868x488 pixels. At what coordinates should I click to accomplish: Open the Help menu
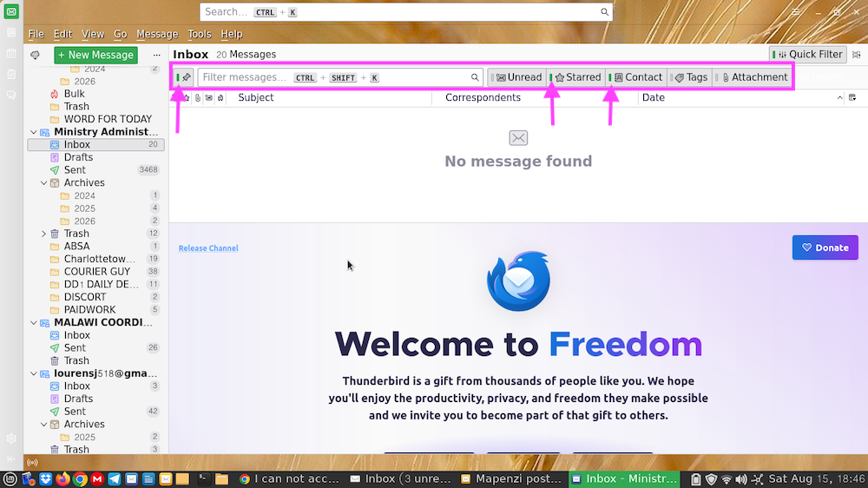tap(232, 35)
